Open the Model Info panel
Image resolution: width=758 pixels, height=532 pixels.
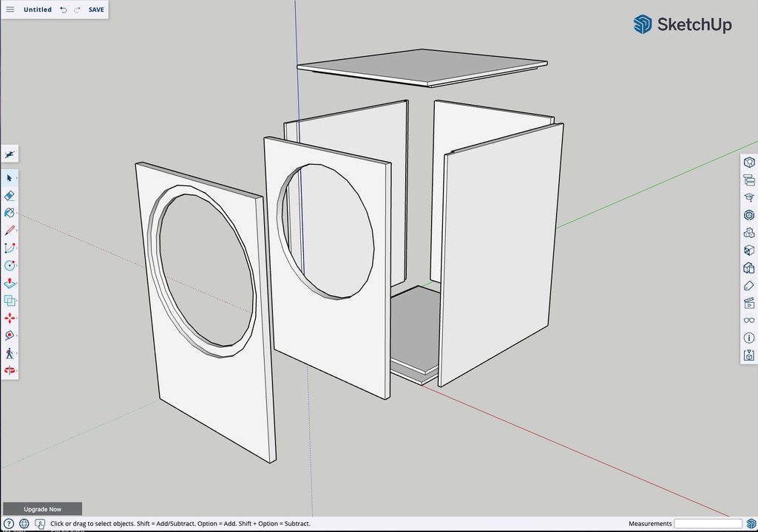pos(749,338)
